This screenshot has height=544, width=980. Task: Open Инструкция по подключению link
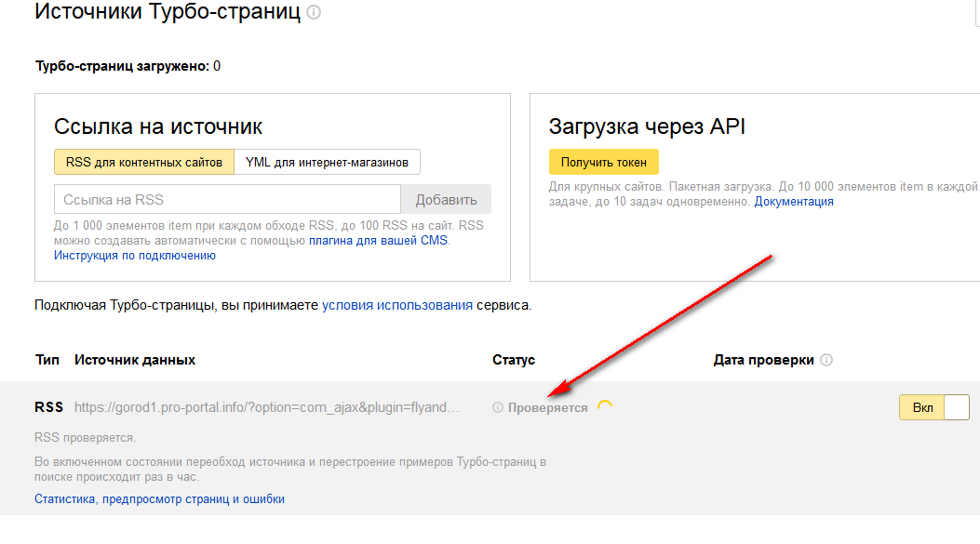coord(134,255)
